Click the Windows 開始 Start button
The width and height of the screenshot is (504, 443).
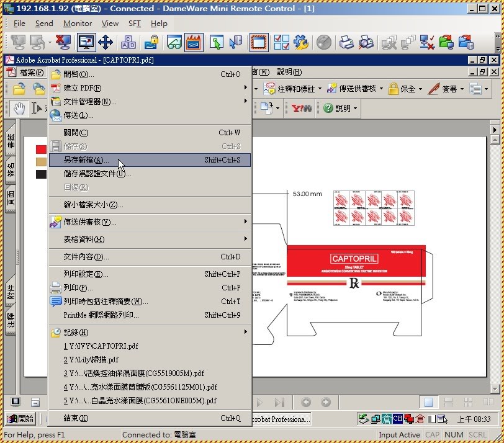pyautogui.click(x=20, y=419)
